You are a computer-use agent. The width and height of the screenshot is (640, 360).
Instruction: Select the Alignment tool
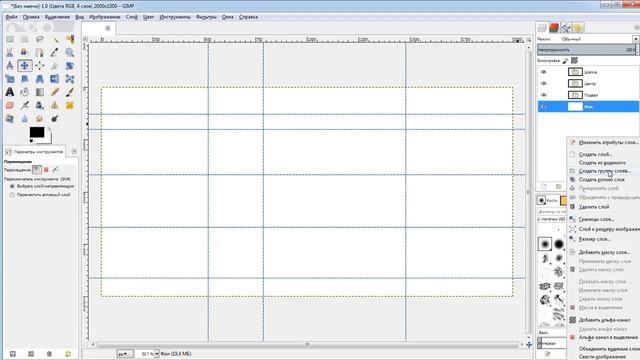40,65
